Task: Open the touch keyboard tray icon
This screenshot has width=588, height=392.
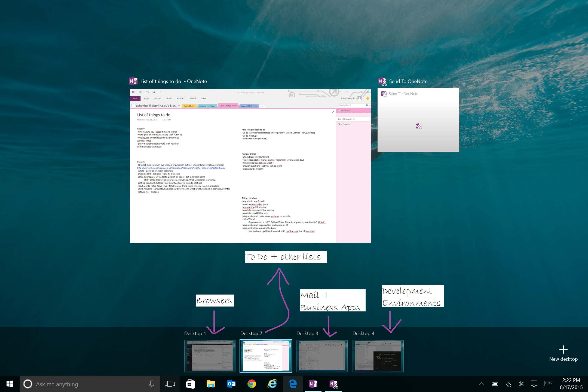Action: pyautogui.click(x=549, y=384)
